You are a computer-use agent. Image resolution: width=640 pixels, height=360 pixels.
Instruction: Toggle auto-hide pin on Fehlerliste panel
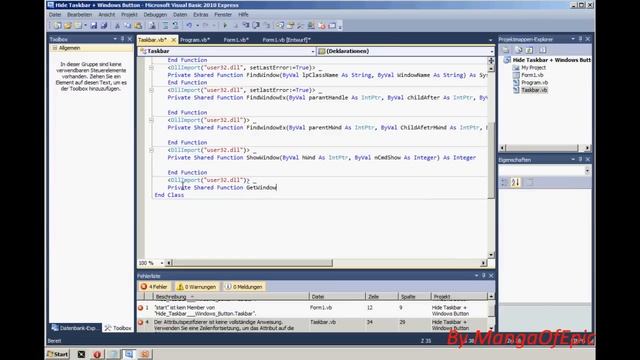[x=484, y=276]
